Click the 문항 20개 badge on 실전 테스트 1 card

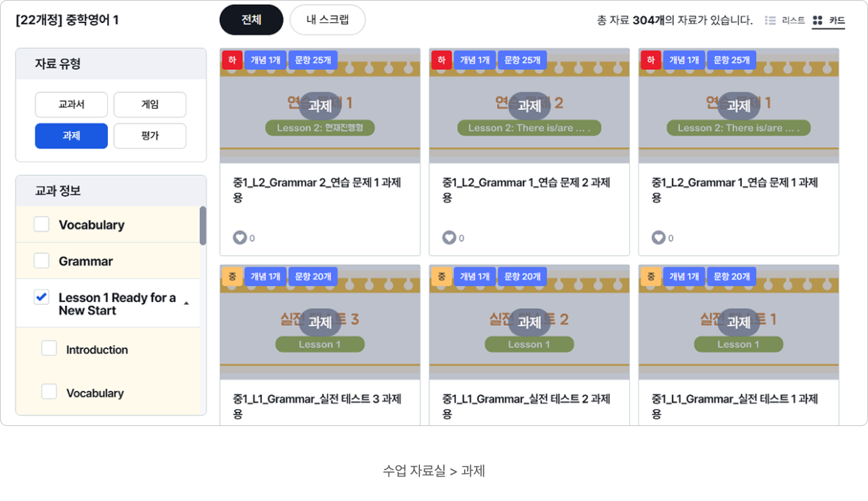[731, 277]
